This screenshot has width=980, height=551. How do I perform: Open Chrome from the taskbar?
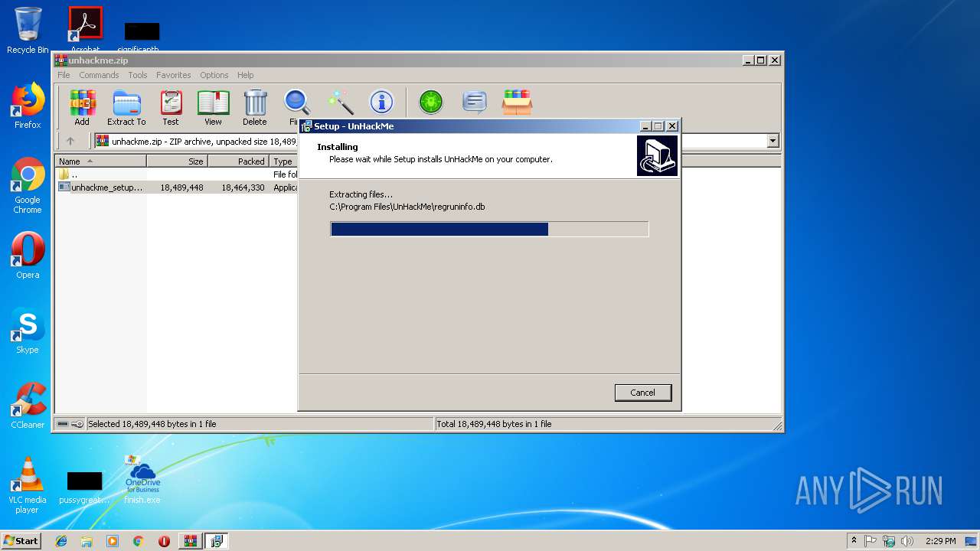pos(139,541)
